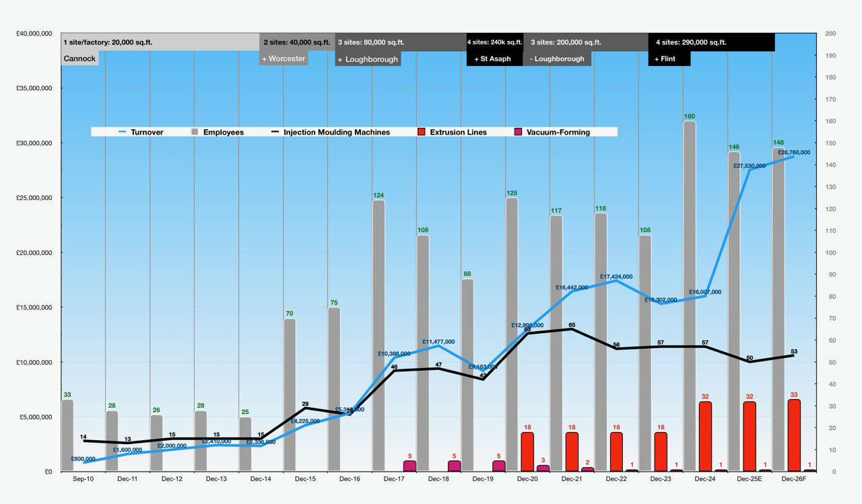Click the 200 label on the right axis

pyautogui.click(x=830, y=33)
